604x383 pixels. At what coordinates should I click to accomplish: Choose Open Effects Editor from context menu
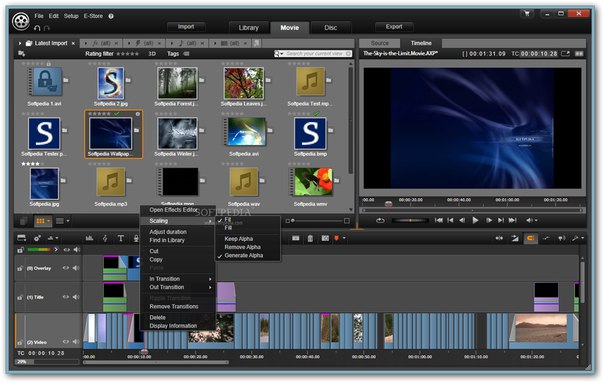[173, 210]
